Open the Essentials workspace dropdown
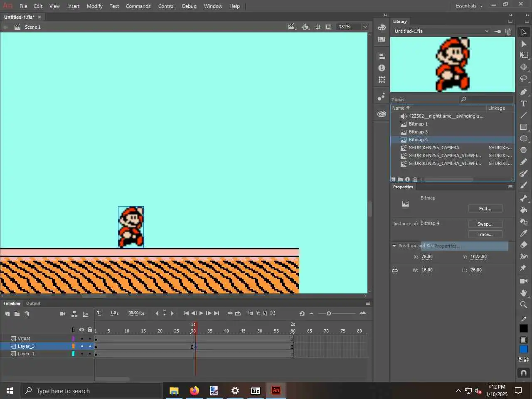 click(469, 6)
